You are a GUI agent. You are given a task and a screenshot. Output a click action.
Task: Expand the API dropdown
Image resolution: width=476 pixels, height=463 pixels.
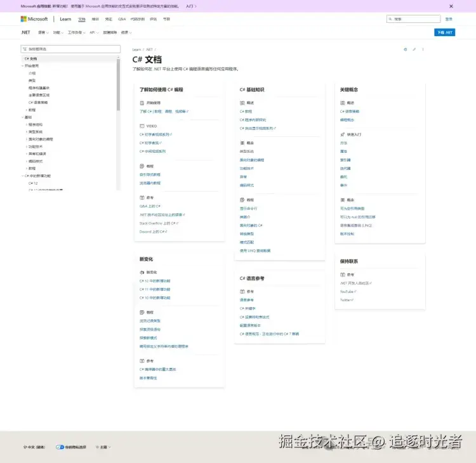(94, 32)
